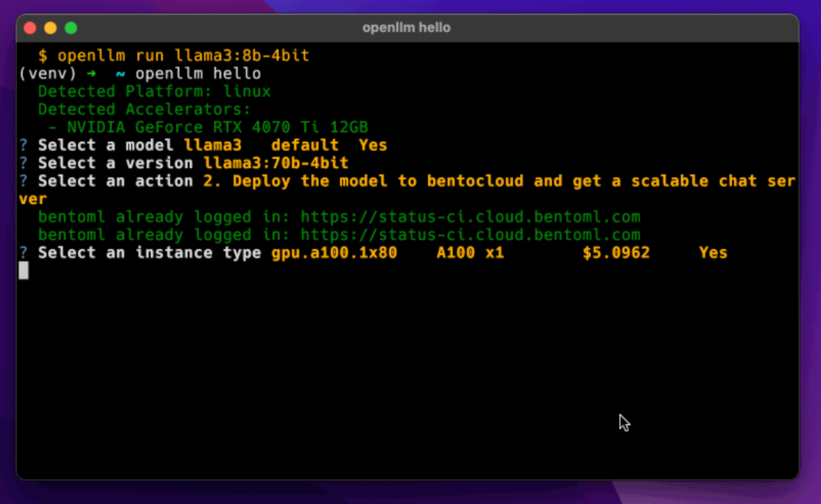Click the 'openllm hello' window title

[x=406, y=28]
